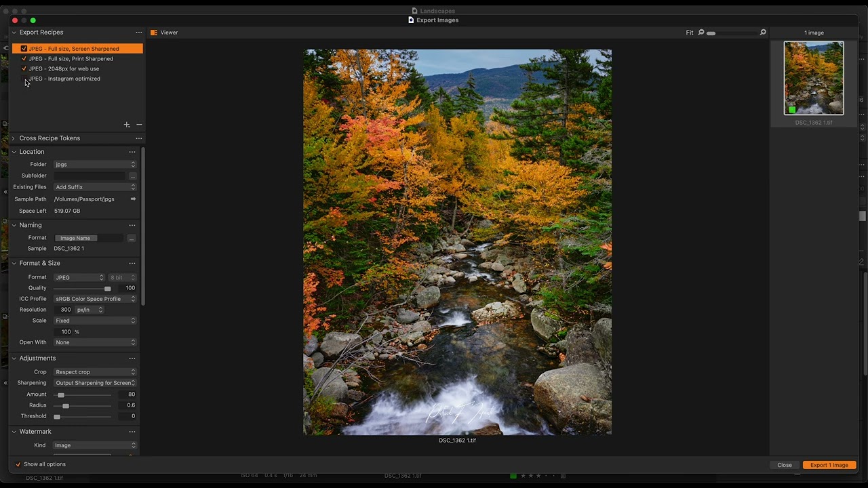Click green color tag on thumbnail
Screen dimensions: 868x488
(x=791, y=110)
